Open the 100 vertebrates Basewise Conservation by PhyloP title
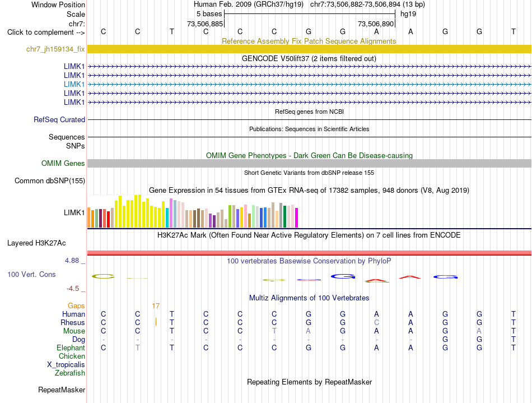Viewport: 532px width, 403px height. [309, 261]
